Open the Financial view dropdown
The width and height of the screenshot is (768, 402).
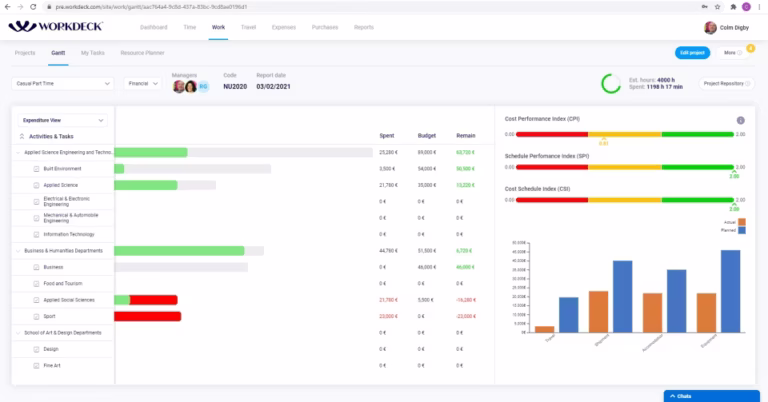(143, 84)
